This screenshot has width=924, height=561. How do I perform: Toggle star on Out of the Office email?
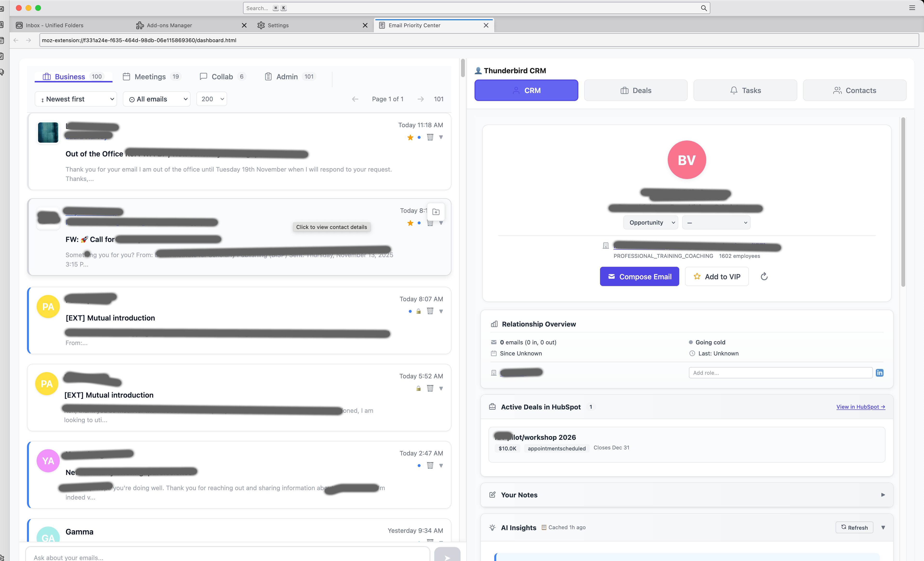(x=410, y=137)
